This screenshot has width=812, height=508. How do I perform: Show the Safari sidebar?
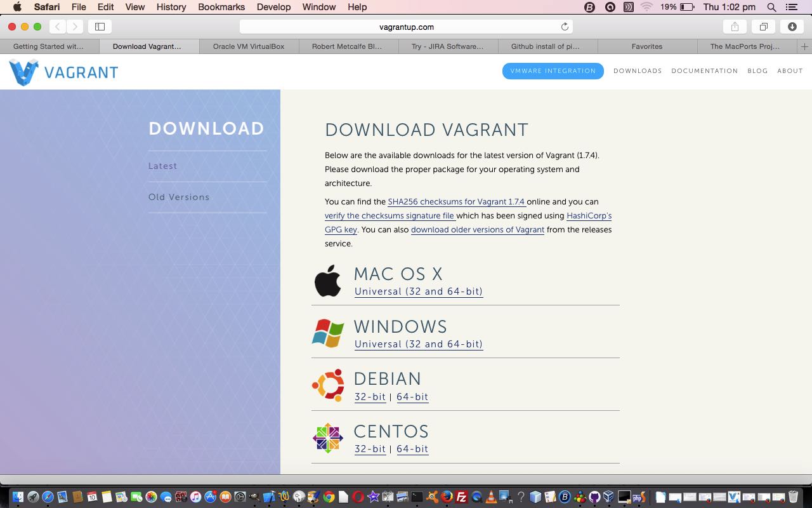coord(100,27)
